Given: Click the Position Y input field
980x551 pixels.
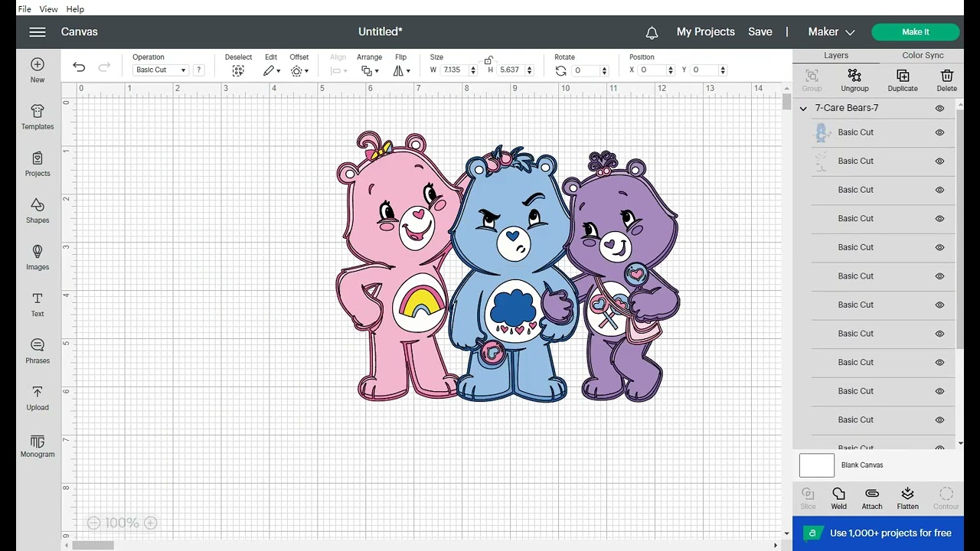Looking at the screenshot, I should click(x=704, y=70).
